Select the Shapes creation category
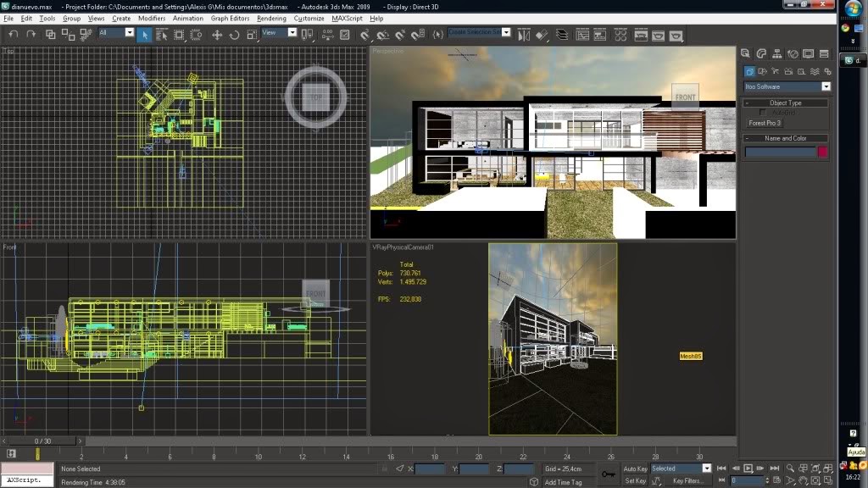The width and height of the screenshot is (868, 488). (x=762, y=71)
